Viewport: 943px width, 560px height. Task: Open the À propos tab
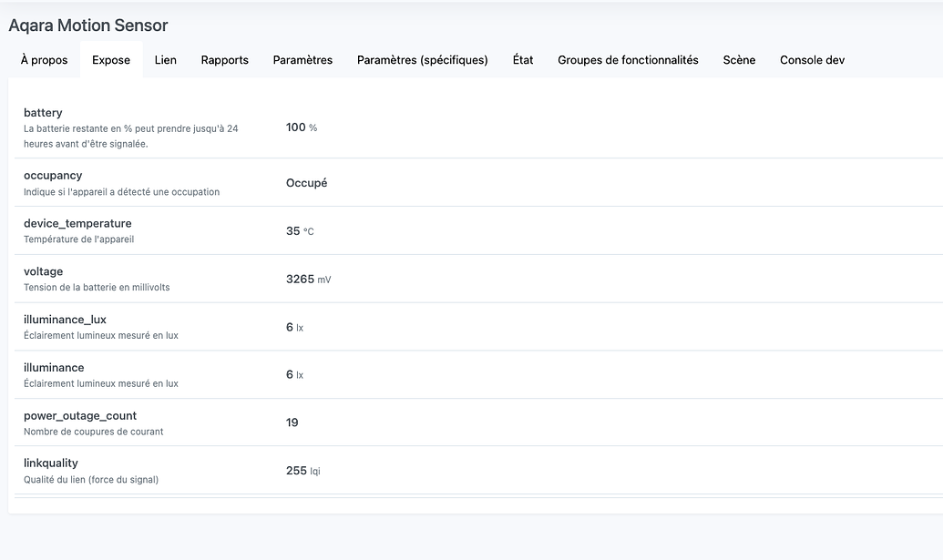44,60
